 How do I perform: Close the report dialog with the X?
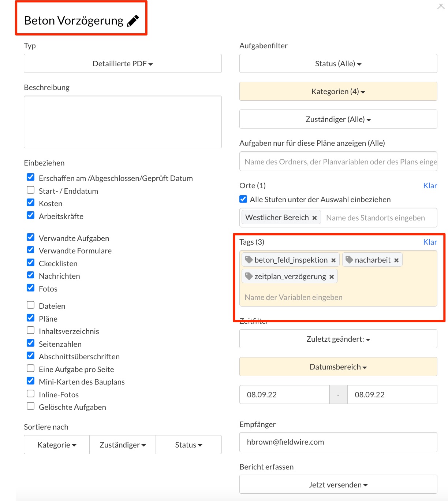(441, 6)
